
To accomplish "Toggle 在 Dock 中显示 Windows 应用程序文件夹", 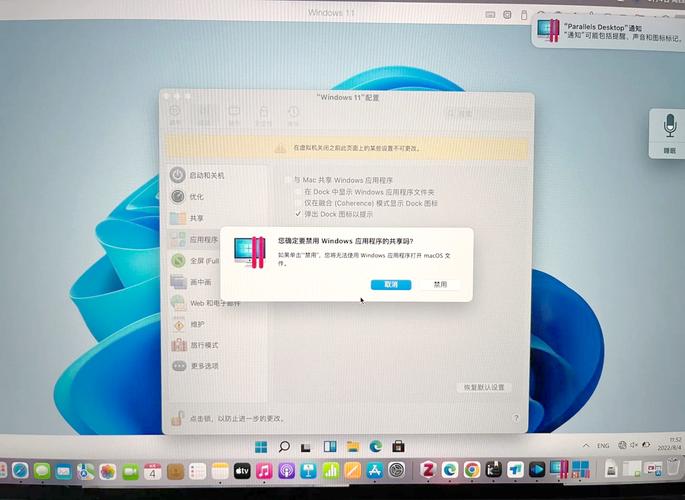I will click(x=298, y=192).
